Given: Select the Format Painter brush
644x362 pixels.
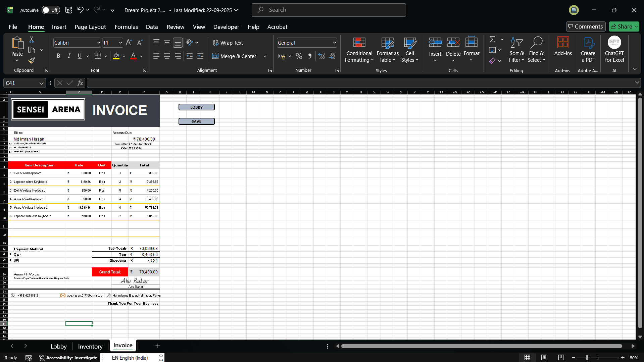Looking at the screenshot, I should click(x=32, y=61).
